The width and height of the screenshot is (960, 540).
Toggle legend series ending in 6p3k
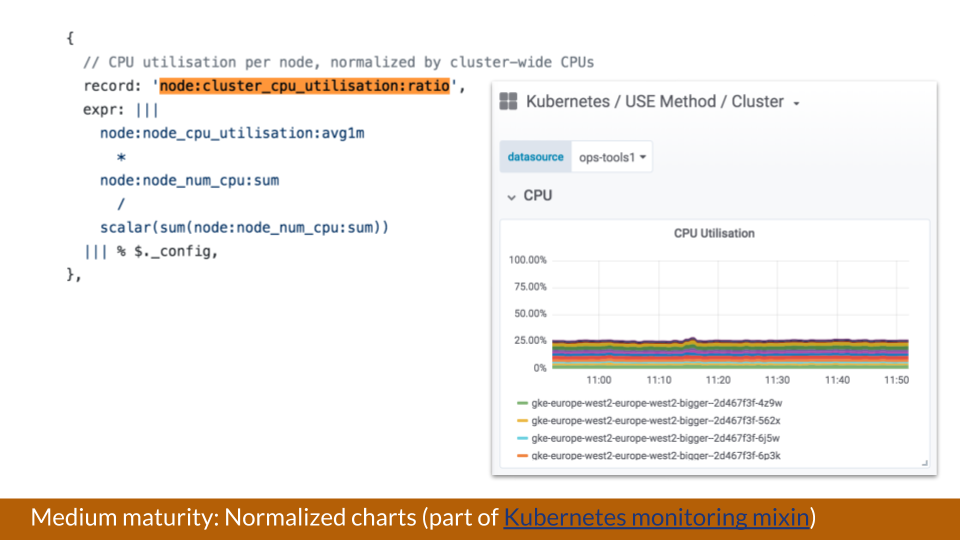pyautogui.click(x=656, y=456)
